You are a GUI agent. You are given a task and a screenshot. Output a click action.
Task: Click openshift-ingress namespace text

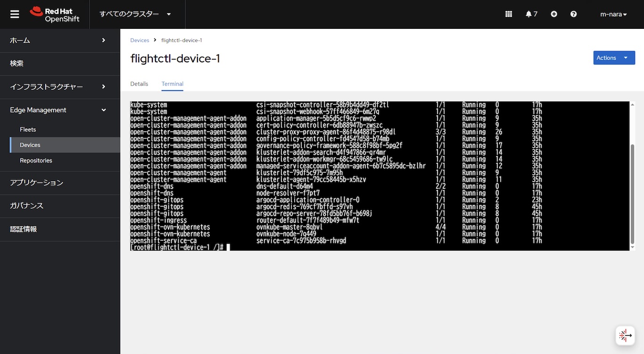tap(158, 220)
